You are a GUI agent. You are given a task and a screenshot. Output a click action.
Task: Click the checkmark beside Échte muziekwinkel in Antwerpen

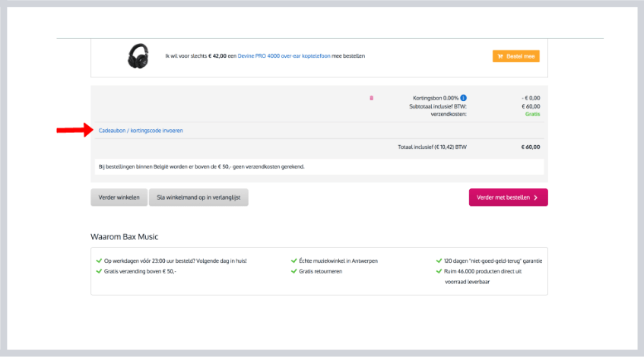293,261
